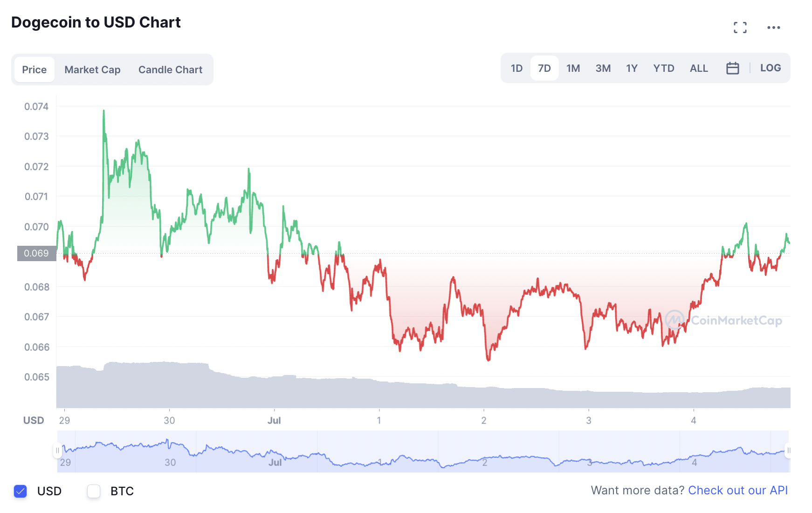
Task: Choose the 1M time range
Action: (x=573, y=69)
